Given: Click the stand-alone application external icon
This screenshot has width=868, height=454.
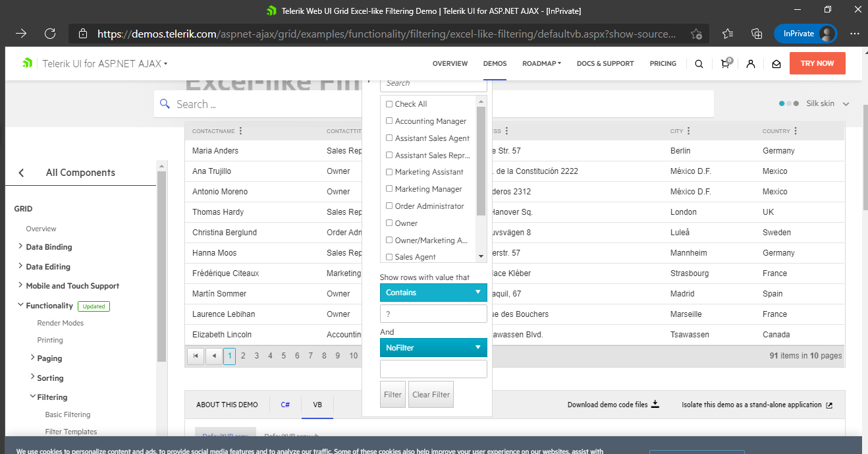Looking at the screenshot, I should 829,405.
